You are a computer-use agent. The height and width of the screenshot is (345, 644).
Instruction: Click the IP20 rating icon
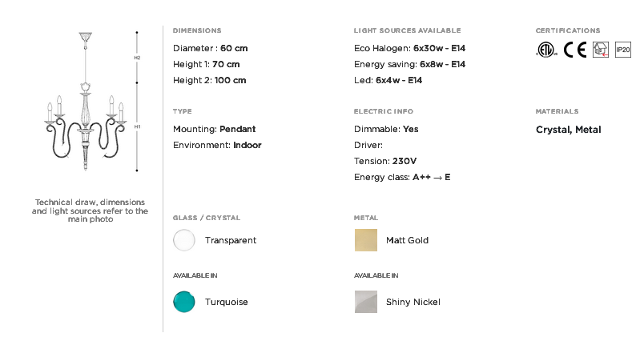click(622, 50)
